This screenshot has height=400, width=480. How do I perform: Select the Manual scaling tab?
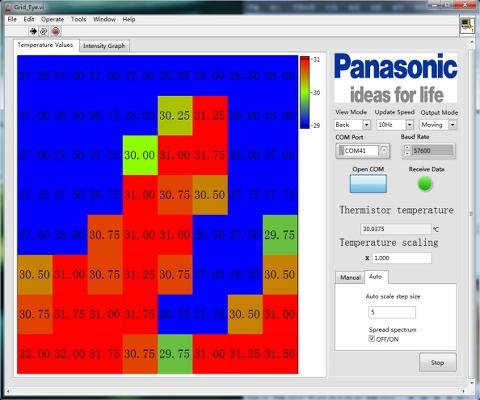(x=350, y=277)
